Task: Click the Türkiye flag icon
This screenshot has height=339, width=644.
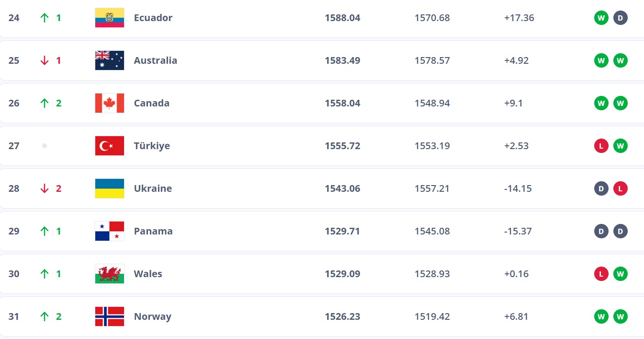Action: coord(110,146)
